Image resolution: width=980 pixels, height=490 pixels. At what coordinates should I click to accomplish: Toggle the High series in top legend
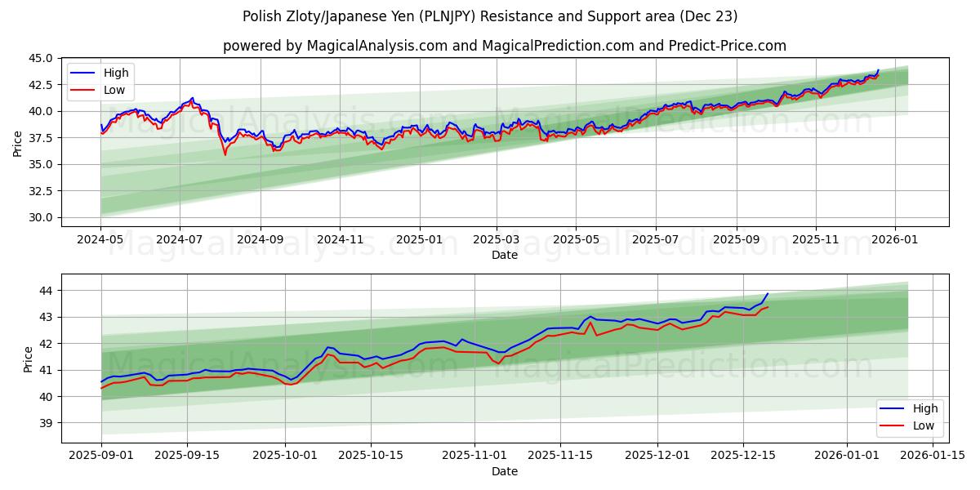[117, 73]
